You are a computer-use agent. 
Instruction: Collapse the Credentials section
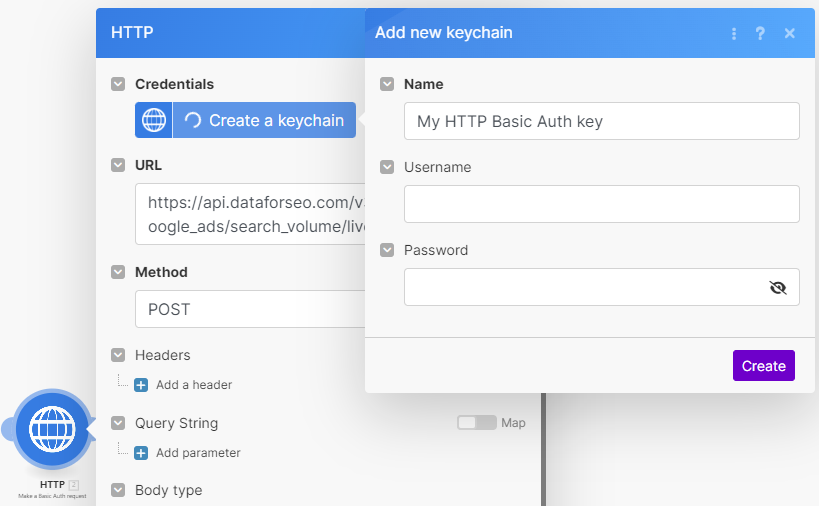[118, 84]
